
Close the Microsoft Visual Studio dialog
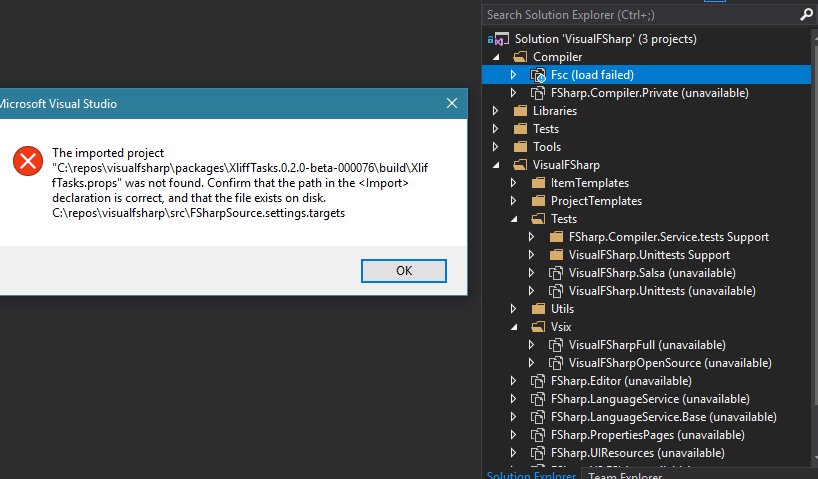pos(452,103)
